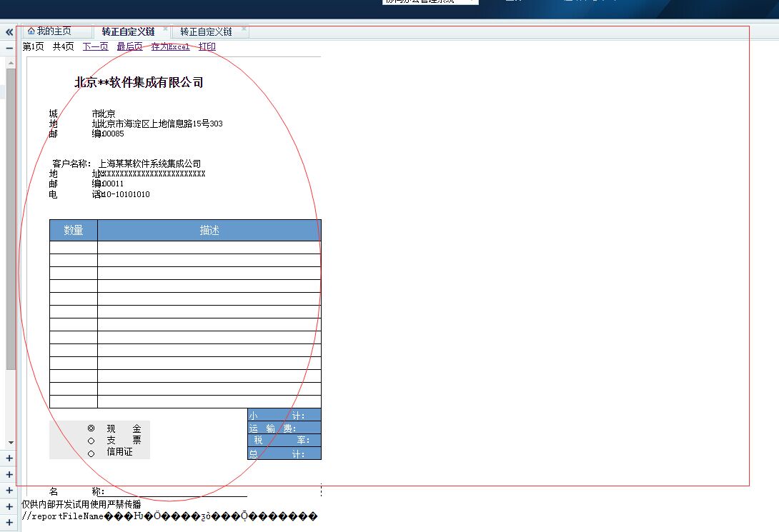779x532 pixels.
Task: Select the 现金 cash radio button
Action: [x=91, y=428]
